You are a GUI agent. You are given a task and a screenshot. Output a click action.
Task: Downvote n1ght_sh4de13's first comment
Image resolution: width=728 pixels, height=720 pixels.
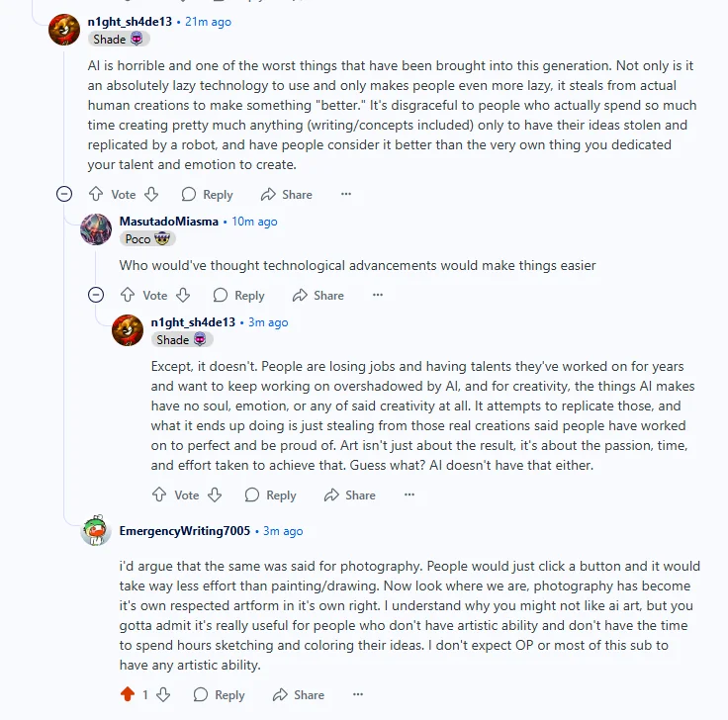151,194
